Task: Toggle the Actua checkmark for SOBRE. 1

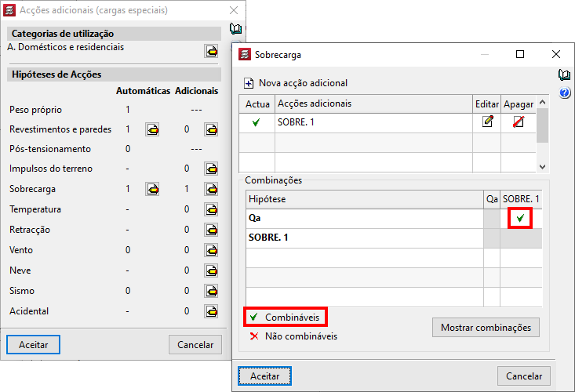Action: point(257,122)
